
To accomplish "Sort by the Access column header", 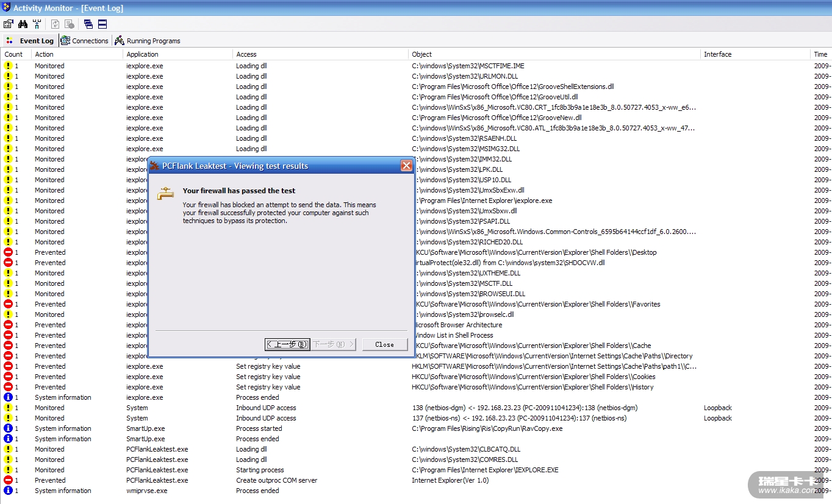I will [321, 54].
